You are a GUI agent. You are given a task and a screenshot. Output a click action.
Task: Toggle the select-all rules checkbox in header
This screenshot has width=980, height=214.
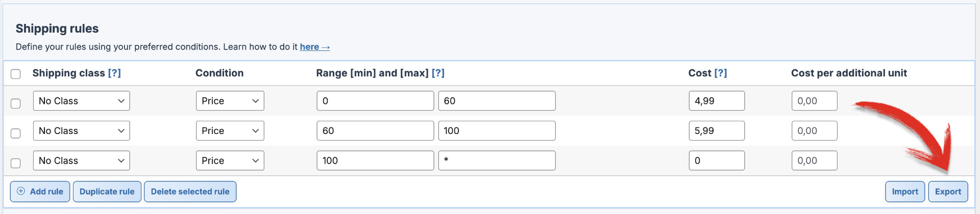(16, 74)
